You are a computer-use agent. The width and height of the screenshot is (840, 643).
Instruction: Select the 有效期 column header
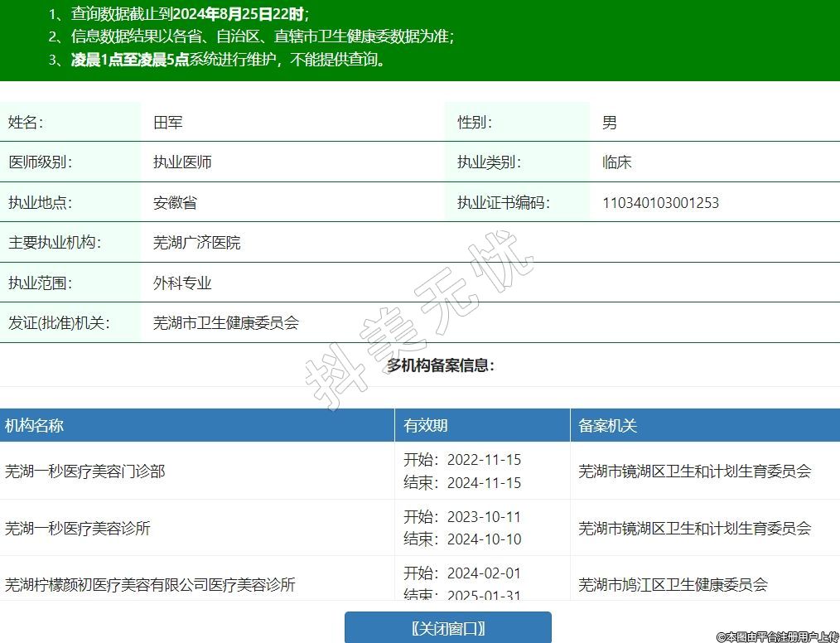point(426,426)
